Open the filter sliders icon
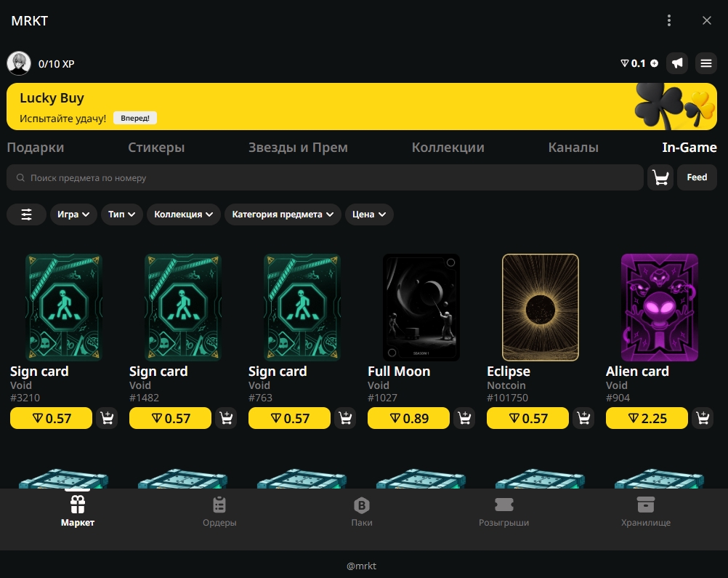Screen dimensions: 728x578 point(26,214)
